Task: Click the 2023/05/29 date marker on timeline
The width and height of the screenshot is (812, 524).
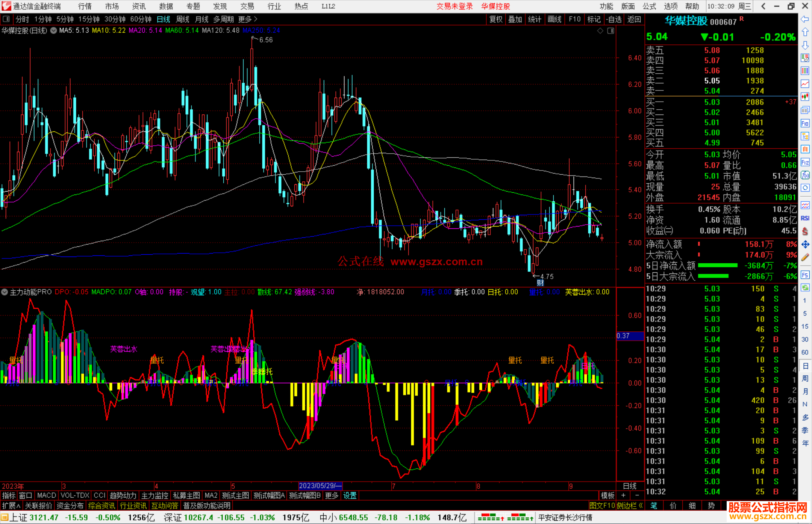Action: tap(320, 486)
